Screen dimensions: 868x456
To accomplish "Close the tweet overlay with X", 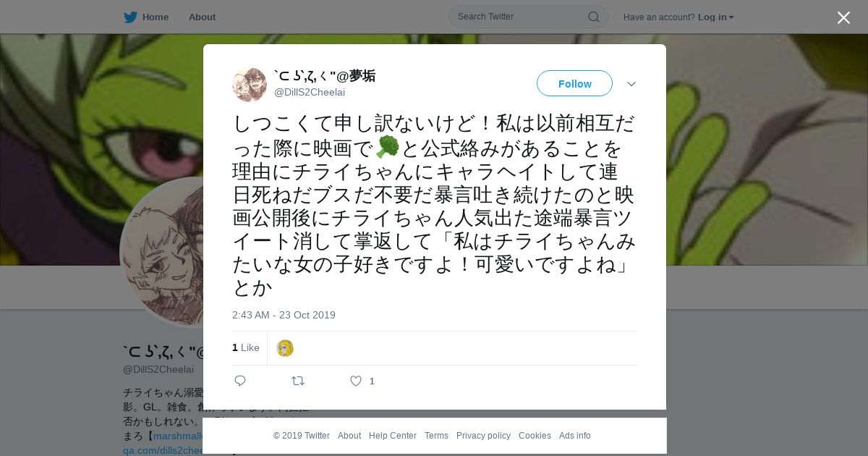I will click(843, 17).
